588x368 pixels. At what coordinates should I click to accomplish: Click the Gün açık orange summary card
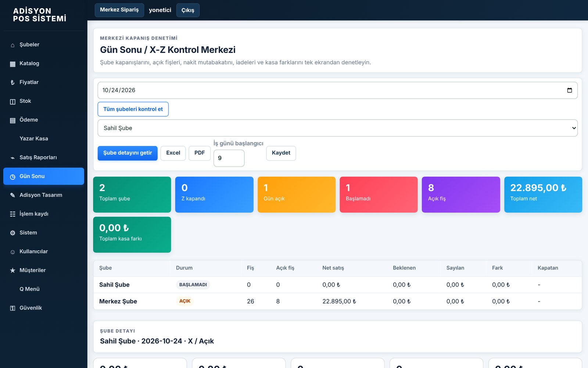click(297, 195)
